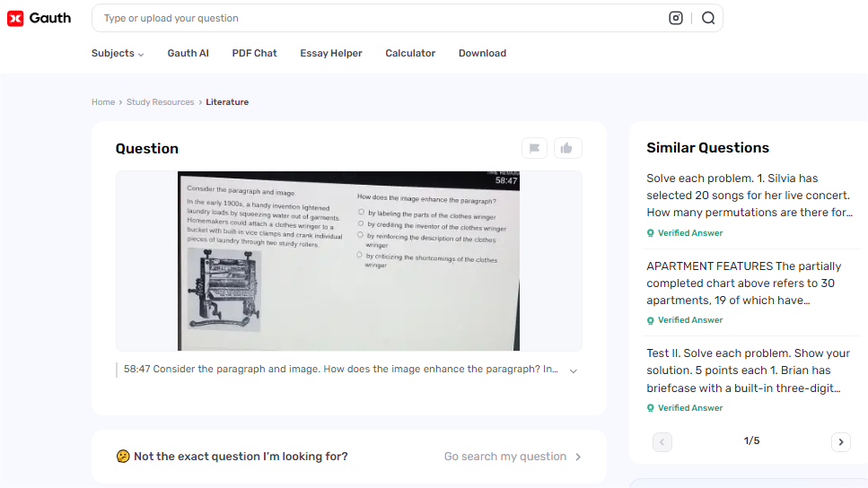
Task: Click the arrow beside Go search my question
Action: pos(578,457)
